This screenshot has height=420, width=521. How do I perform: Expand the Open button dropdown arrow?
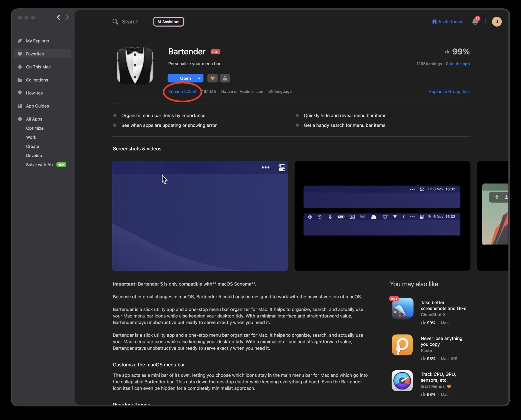(199, 78)
